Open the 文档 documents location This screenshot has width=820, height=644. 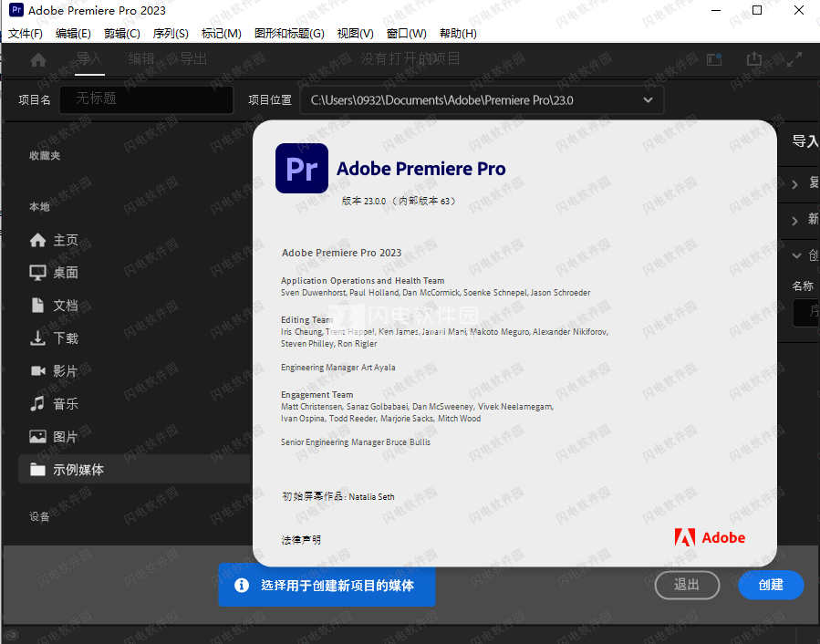click(x=55, y=306)
